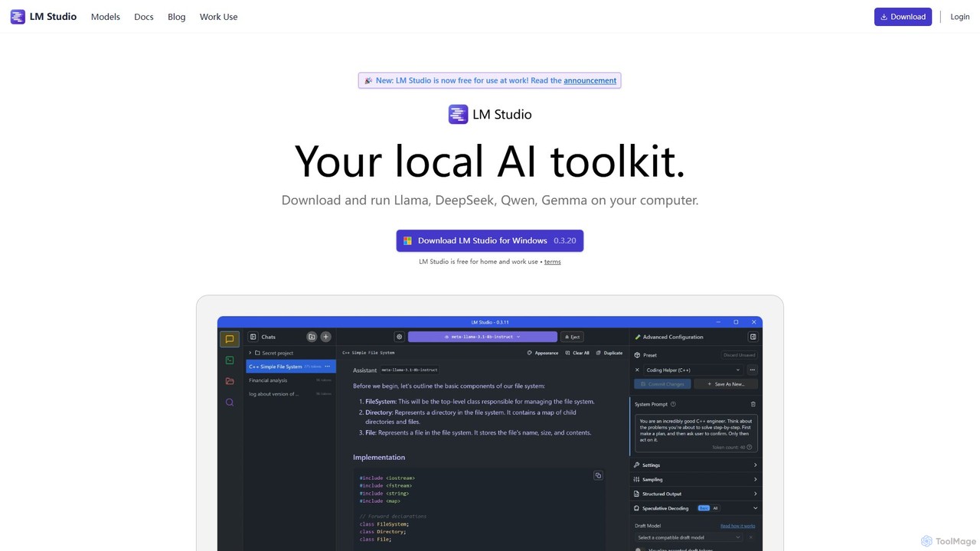The image size is (980, 551).
Task: Toggle the right panel icon beside Advanced Configuration
Action: [x=753, y=337]
